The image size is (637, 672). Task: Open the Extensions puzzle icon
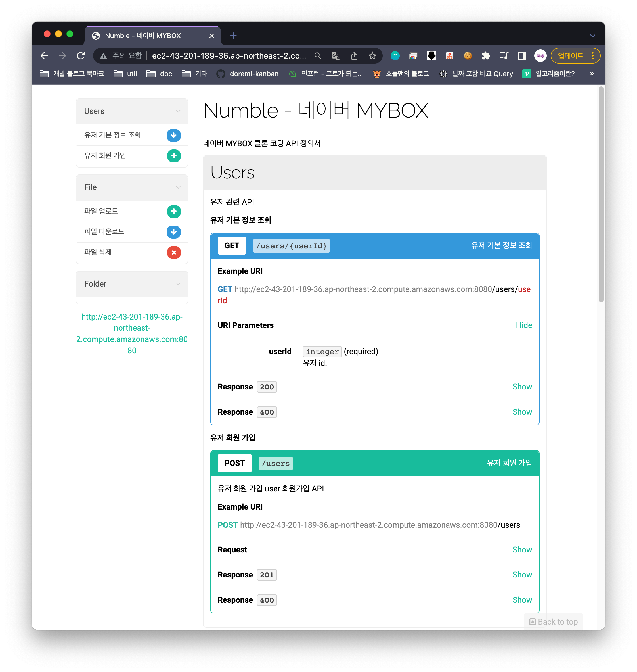pyautogui.click(x=486, y=56)
